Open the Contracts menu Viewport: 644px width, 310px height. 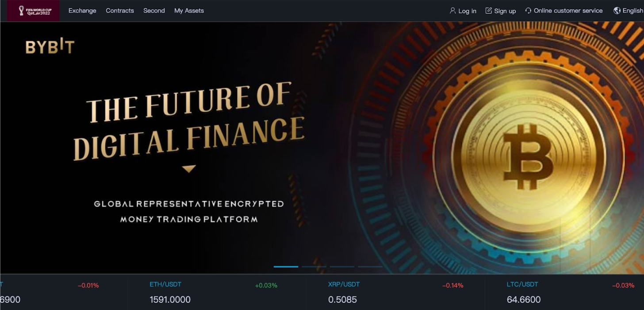pyautogui.click(x=120, y=11)
